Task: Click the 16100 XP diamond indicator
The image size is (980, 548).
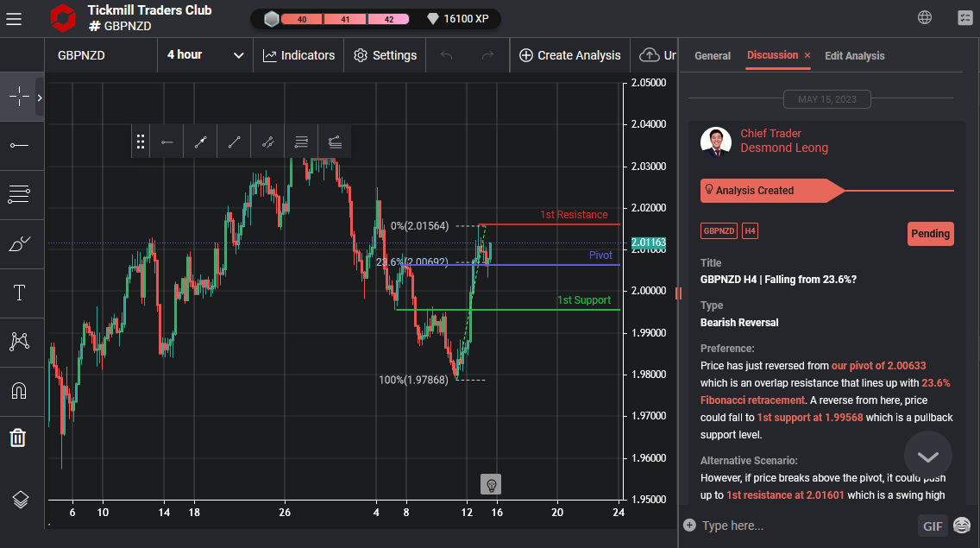Action: 457,19
